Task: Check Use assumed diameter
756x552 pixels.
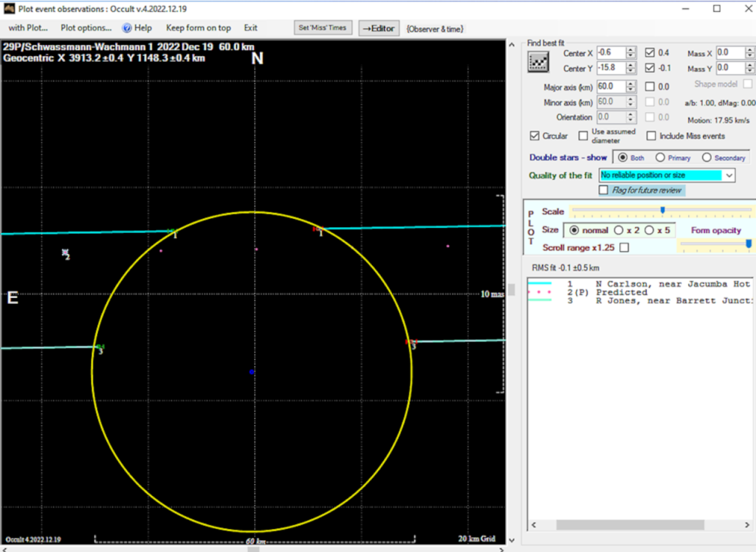Action: coord(584,135)
